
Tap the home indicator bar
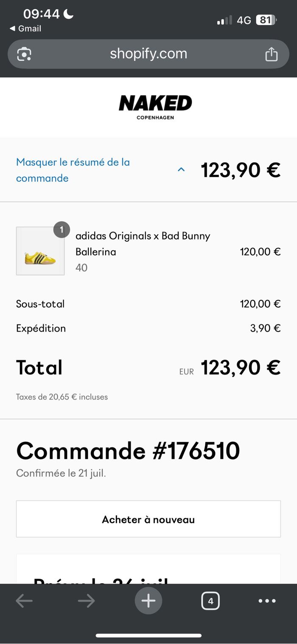point(148,636)
